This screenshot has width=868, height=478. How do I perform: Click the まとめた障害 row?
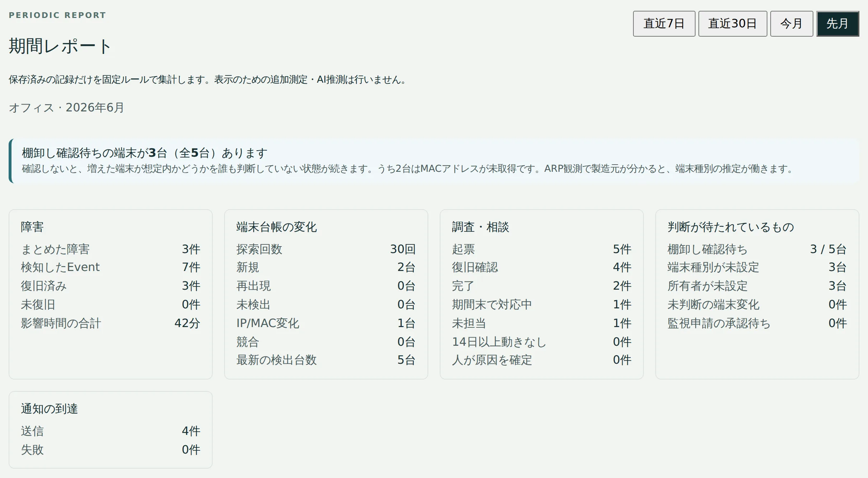coord(111,249)
